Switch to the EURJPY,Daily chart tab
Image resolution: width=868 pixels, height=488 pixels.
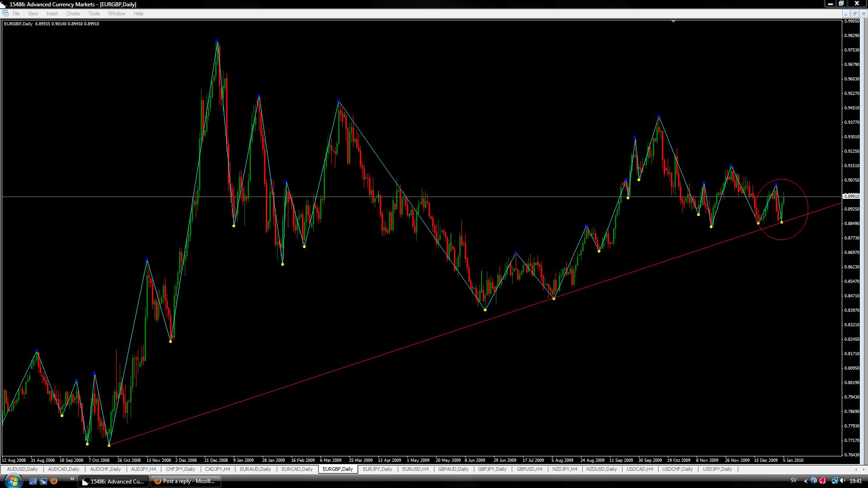(377, 469)
